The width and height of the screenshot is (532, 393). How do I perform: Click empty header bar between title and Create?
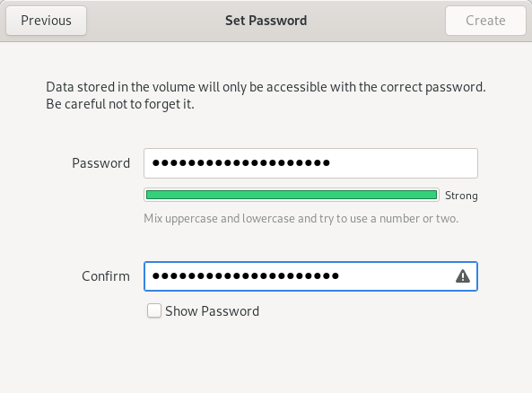pyautogui.click(x=376, y=21)
